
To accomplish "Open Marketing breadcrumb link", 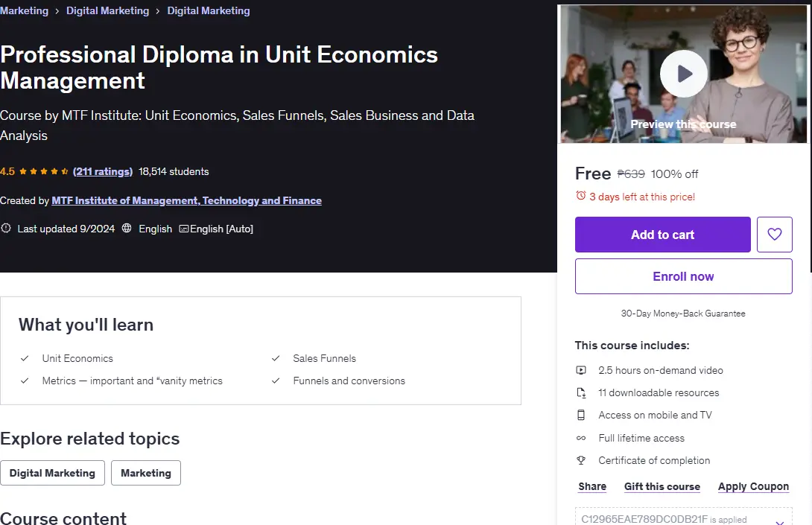I will click(24, 11).
